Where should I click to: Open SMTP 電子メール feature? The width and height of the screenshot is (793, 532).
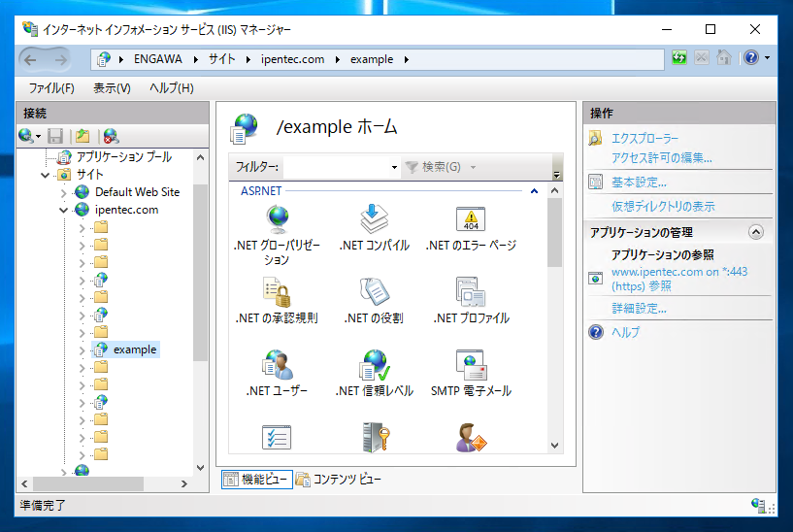pos(471,374)
